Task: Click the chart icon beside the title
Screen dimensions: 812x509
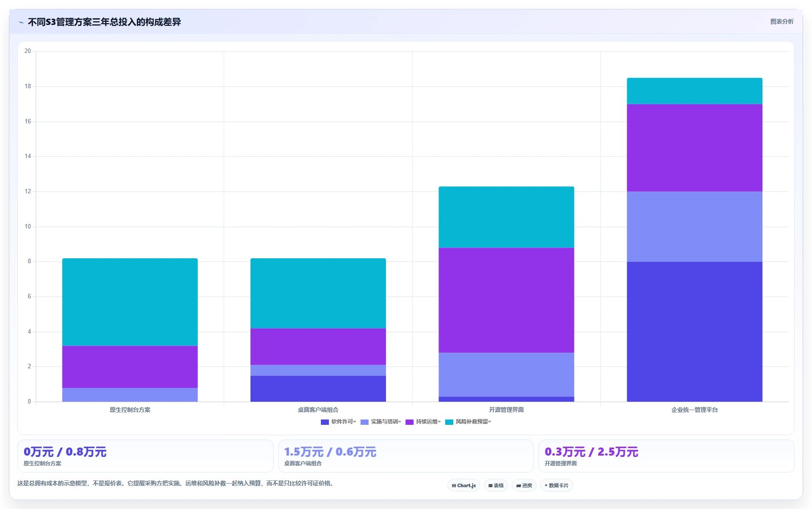Action: pos(21,22)
